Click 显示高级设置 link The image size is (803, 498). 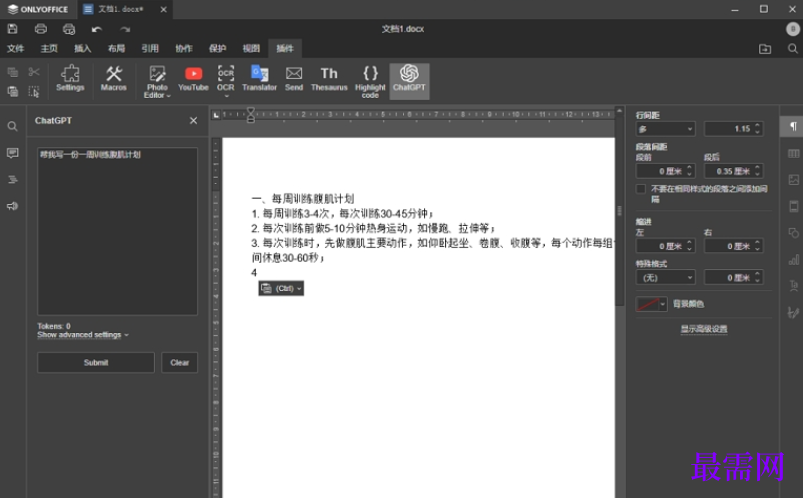704,329
